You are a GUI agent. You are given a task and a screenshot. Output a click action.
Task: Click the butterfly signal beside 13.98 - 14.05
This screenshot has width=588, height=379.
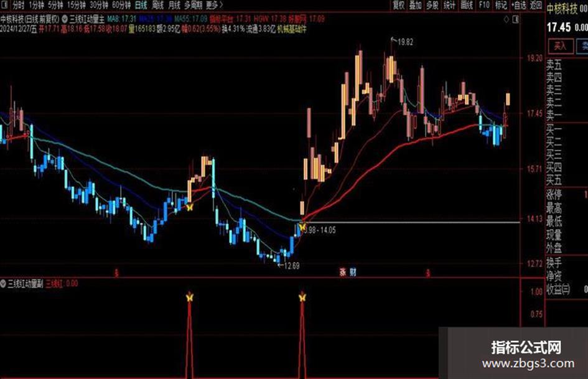[x=302, y=227]
